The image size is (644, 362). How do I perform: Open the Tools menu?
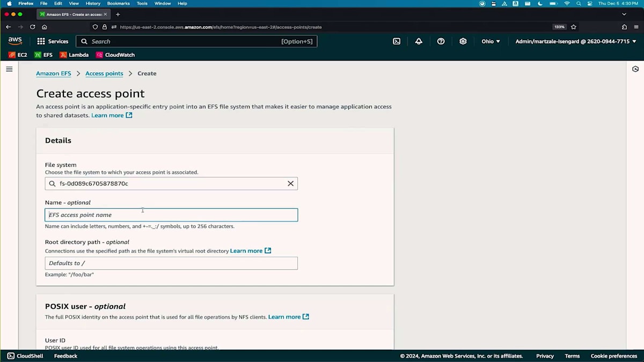pyautogui.click(x=142, y=3)
